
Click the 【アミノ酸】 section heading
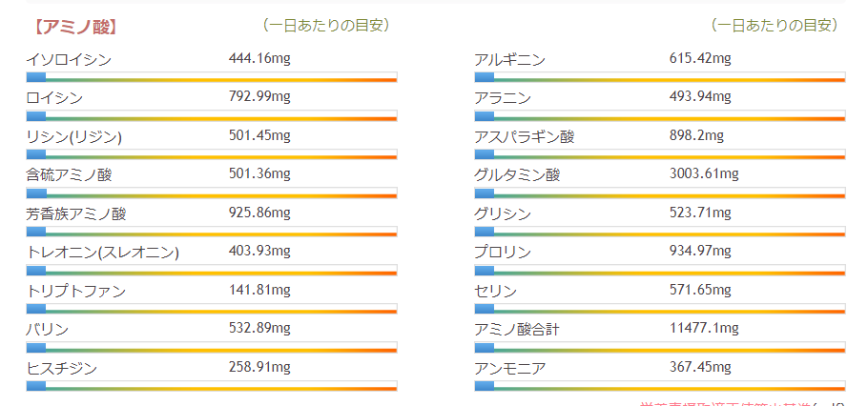pyautogui.click(x=74, y=26)
